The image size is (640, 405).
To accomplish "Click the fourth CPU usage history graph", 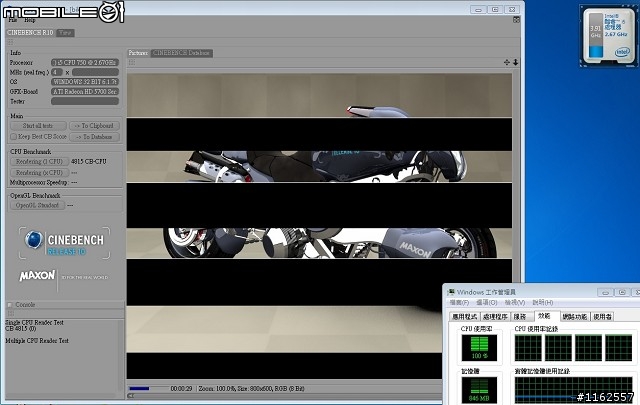I will [x=618, y=347].
